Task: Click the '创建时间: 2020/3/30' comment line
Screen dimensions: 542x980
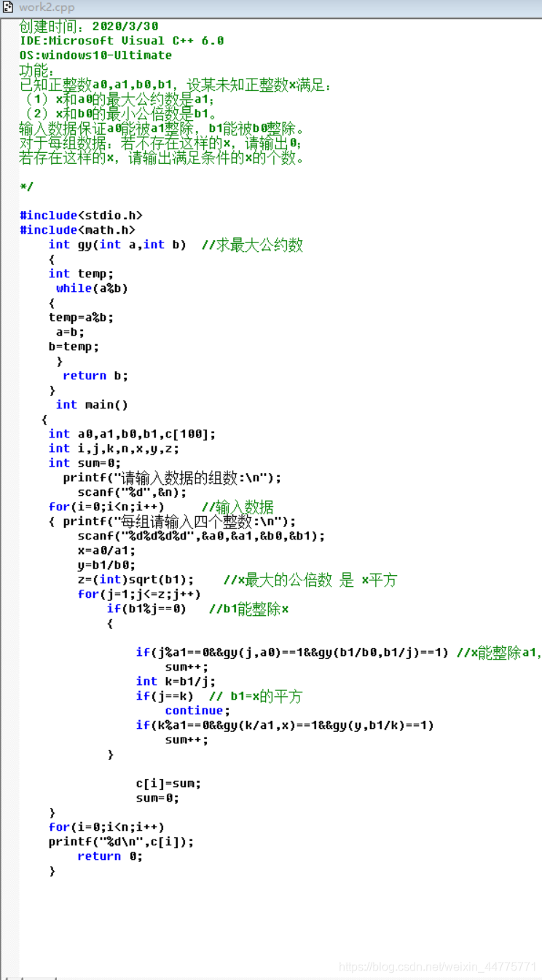Action: [89, 26]
